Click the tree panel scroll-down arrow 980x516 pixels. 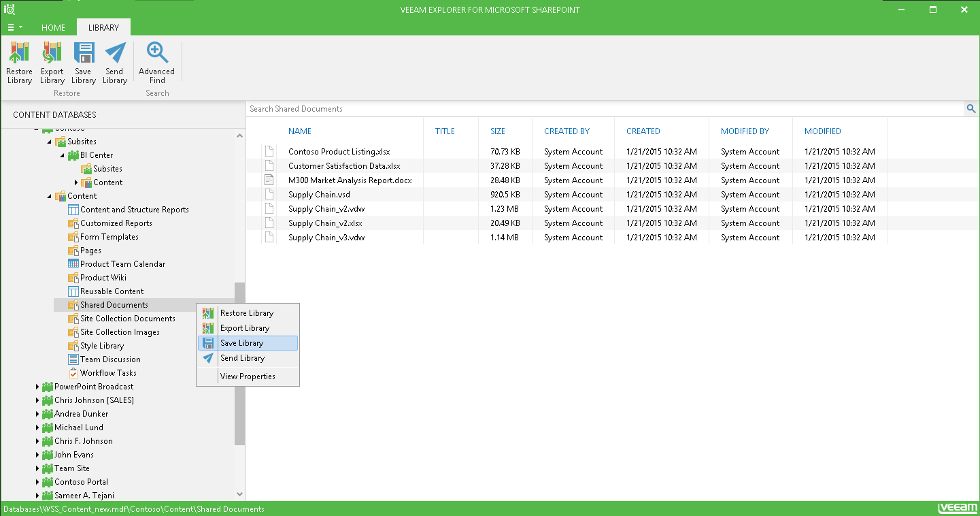pyautogui.click(x=239, y=494)
